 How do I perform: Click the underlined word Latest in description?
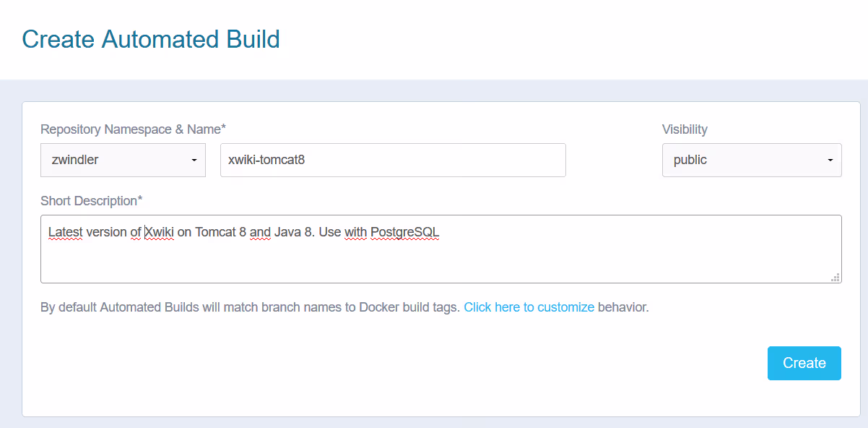tap(65, 233)
